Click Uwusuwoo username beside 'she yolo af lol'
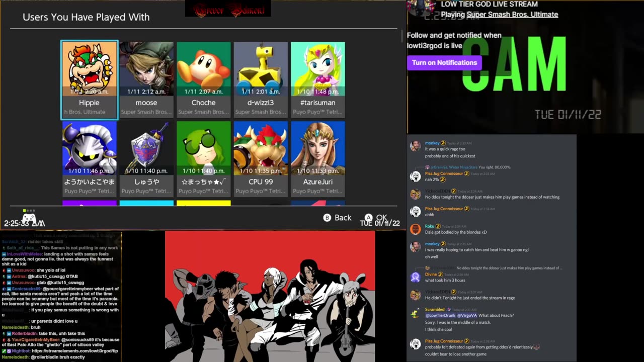 [23, 270]
